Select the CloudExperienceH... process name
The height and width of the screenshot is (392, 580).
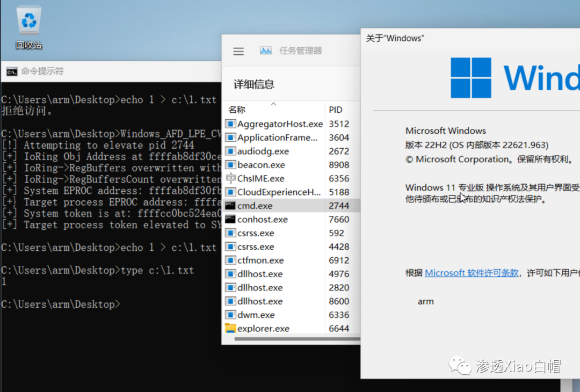(279, 192)
